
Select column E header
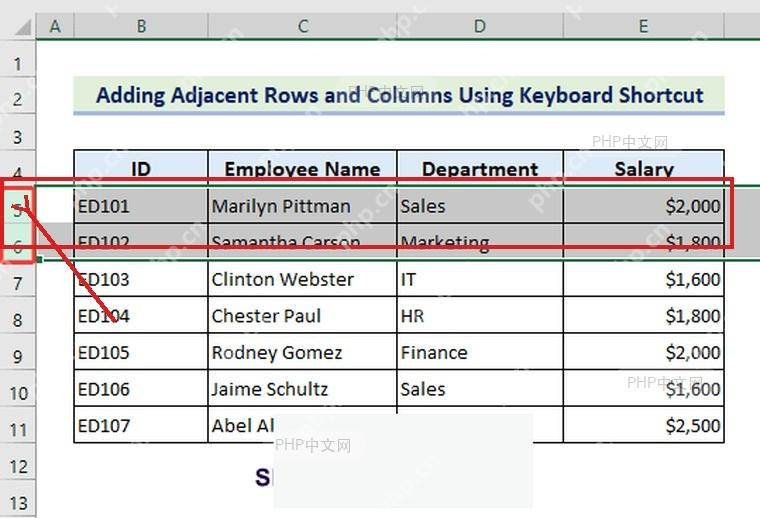click(x=644, y=26)
